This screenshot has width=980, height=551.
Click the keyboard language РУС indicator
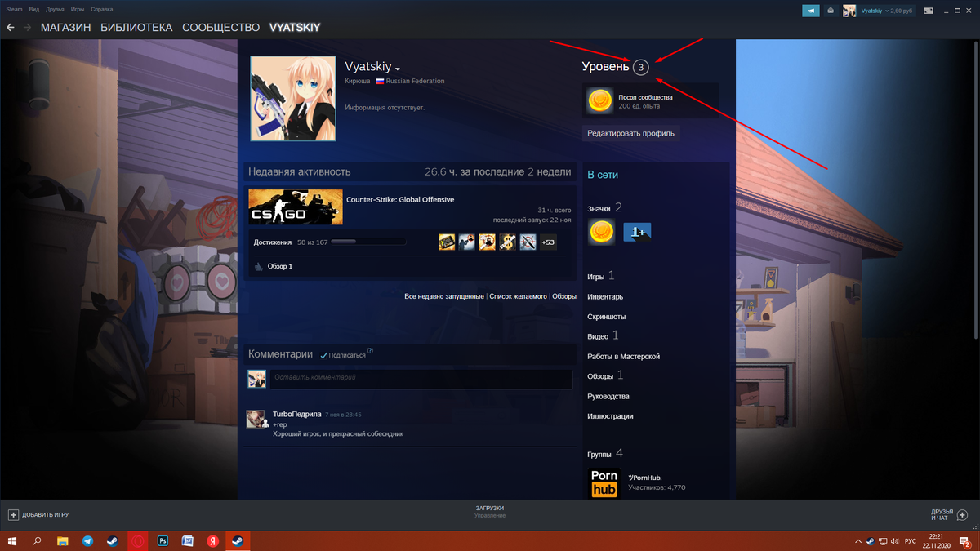click(x=911, y=541)
